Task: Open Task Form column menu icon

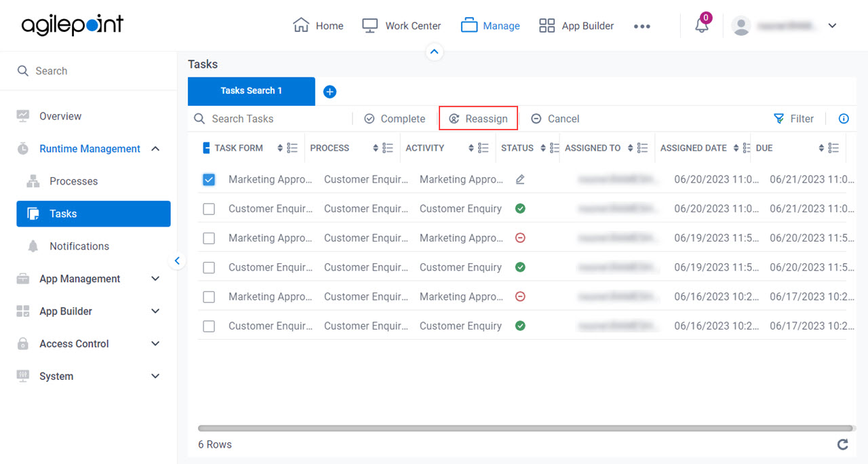Action: click(x=292, y=148)
